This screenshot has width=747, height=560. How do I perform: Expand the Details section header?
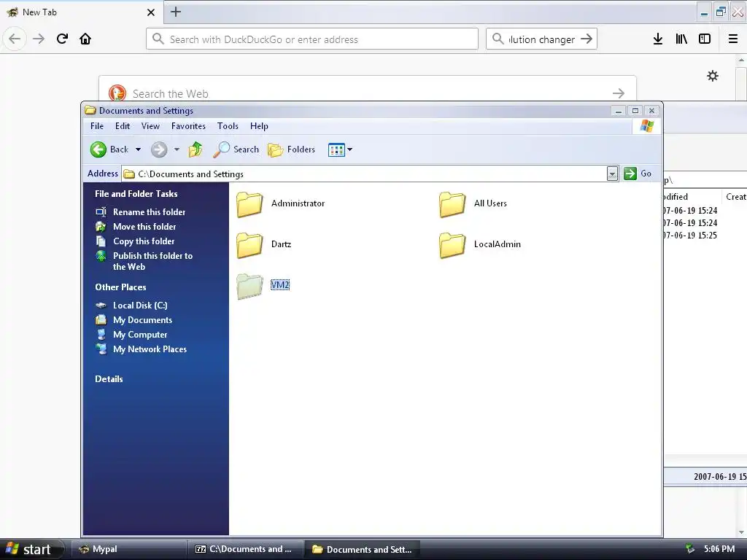pos(109,379)
